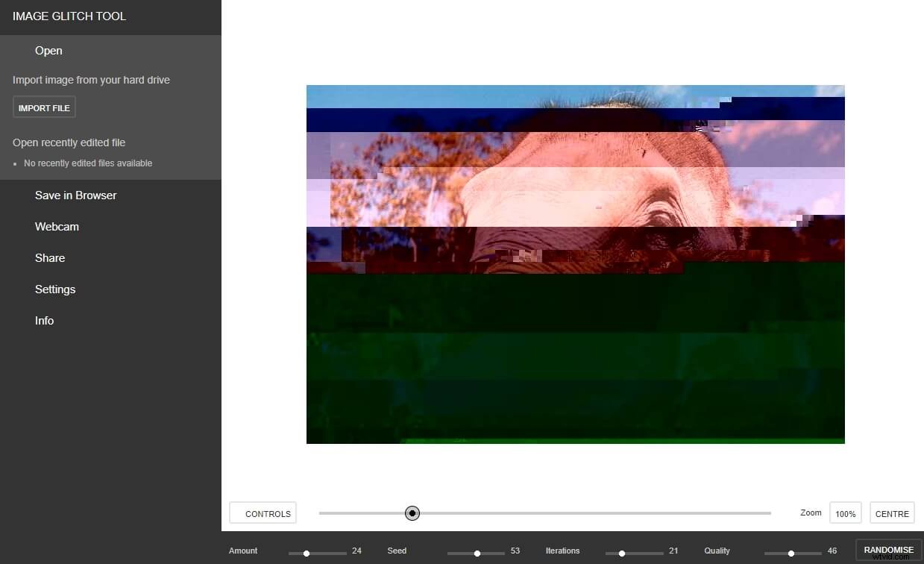Click the Iterations slider handle
Screen dimensions: 924x564
click(623, 554)
